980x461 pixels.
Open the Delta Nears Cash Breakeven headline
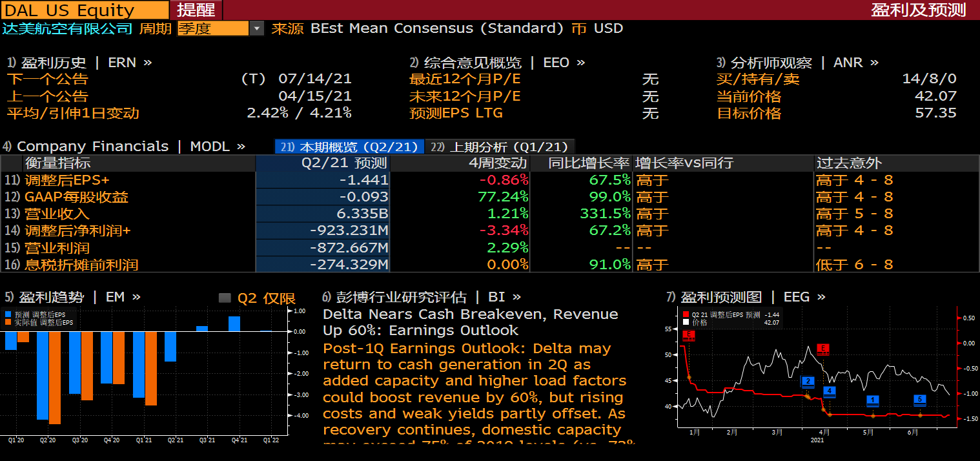[471, 322]
